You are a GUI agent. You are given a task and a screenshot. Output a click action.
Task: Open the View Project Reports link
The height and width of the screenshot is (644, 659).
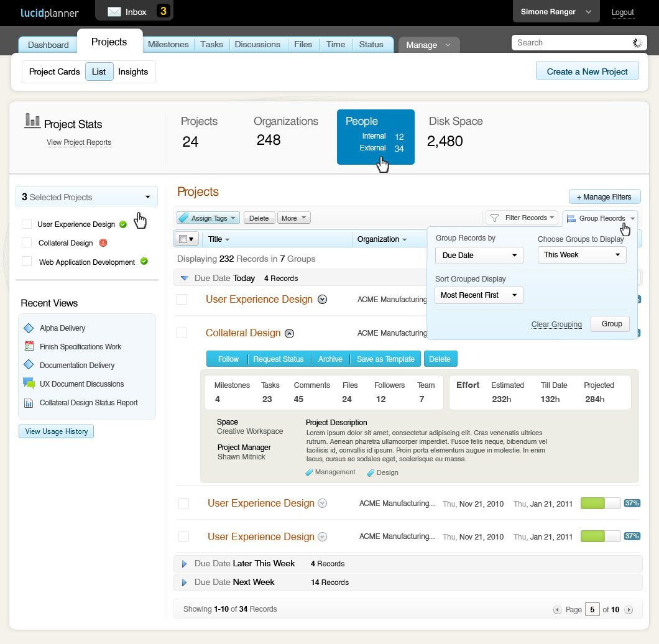coord(79,142)
